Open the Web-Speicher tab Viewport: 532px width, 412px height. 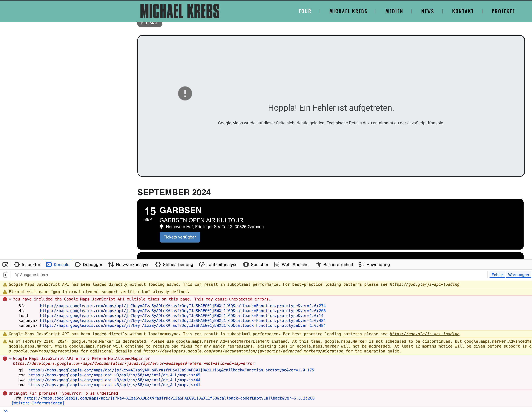292,265
